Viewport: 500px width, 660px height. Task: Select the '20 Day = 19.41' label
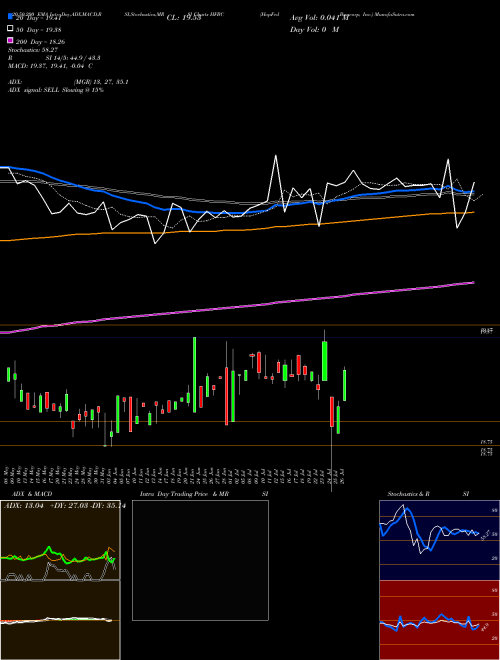(39, 18)
